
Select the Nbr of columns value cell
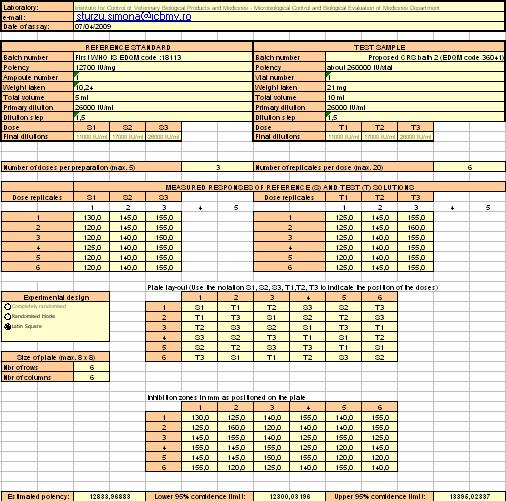(91, 377)
